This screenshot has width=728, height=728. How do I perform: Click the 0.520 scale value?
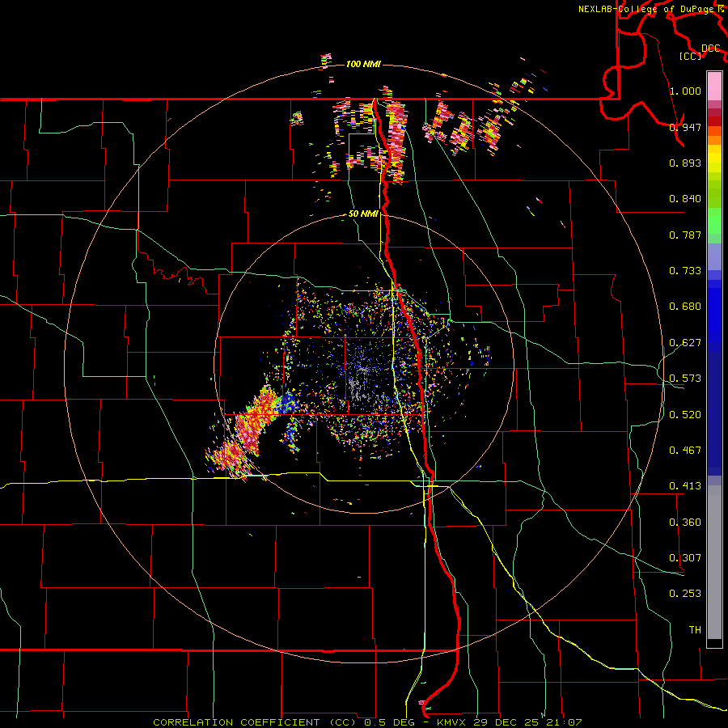[x=685, y=415]
